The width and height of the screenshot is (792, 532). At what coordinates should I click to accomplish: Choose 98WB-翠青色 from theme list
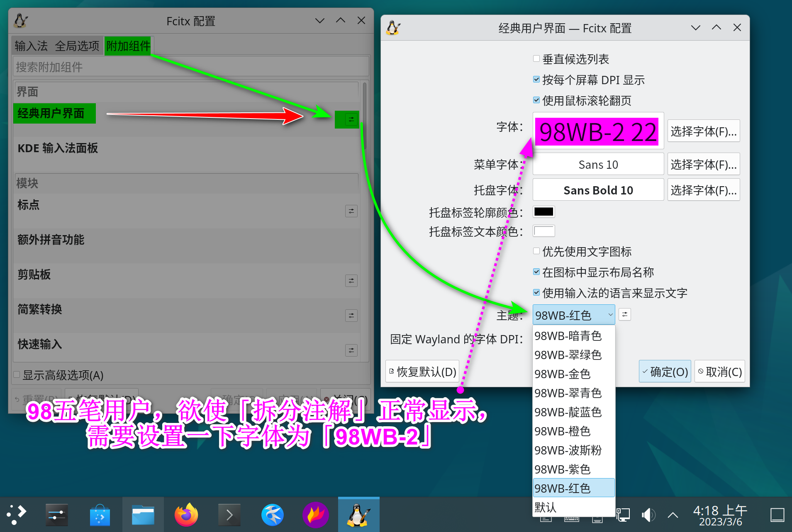pos(574,393)
